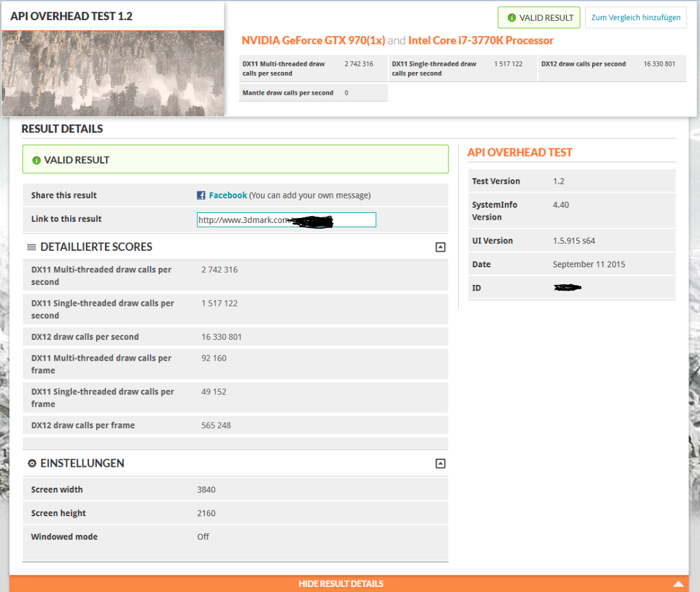Collapse the Einstellungen section

click(440, 463)
